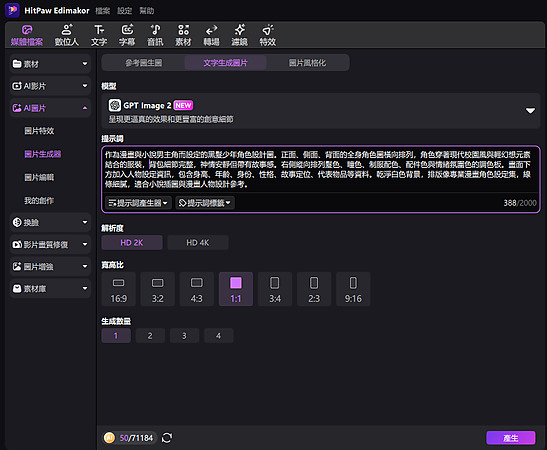The height and width of the screenshot is (450, 547).
Task: Set generation count to 1
Action: [116, 336]
